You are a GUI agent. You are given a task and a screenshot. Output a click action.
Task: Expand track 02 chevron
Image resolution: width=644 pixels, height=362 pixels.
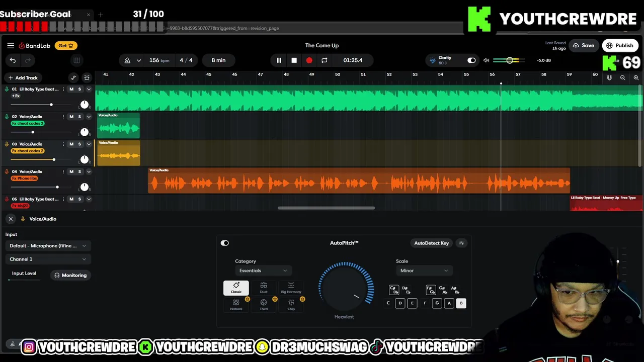point(89,117)
